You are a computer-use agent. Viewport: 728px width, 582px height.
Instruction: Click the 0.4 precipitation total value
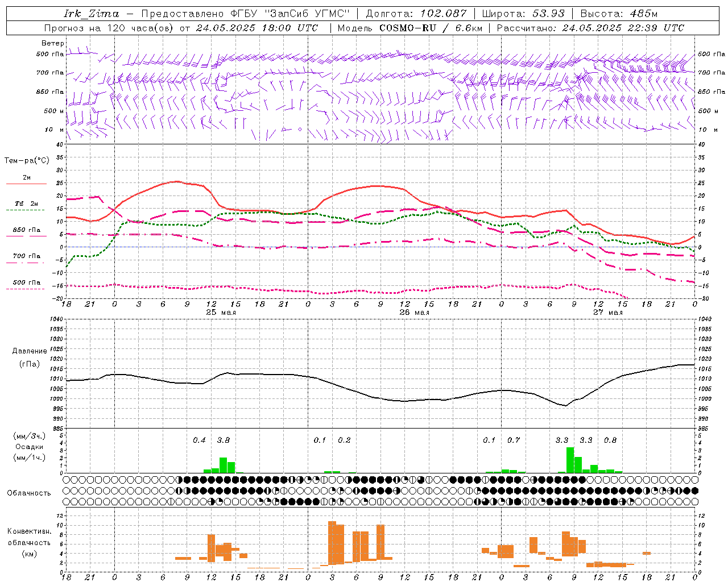199,440
